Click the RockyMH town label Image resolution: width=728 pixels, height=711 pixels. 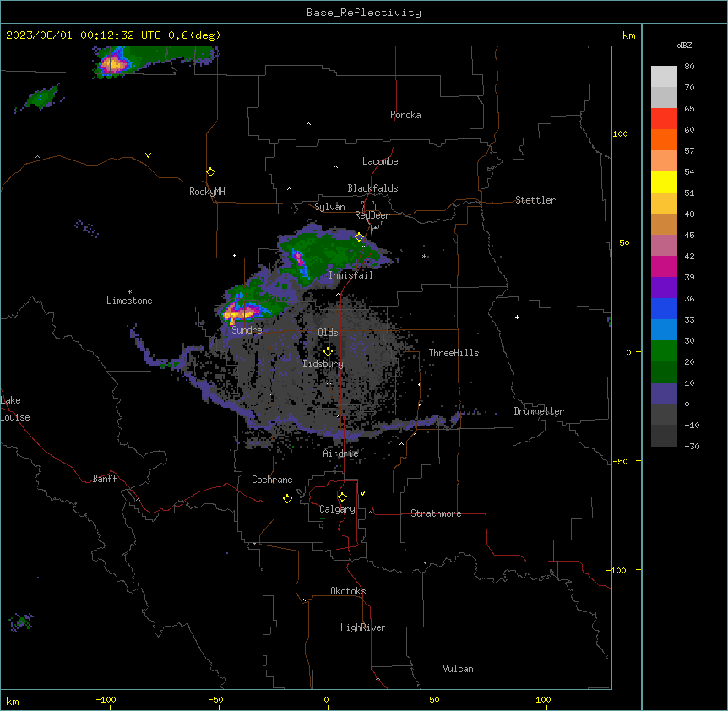click(x=207, y=192)
